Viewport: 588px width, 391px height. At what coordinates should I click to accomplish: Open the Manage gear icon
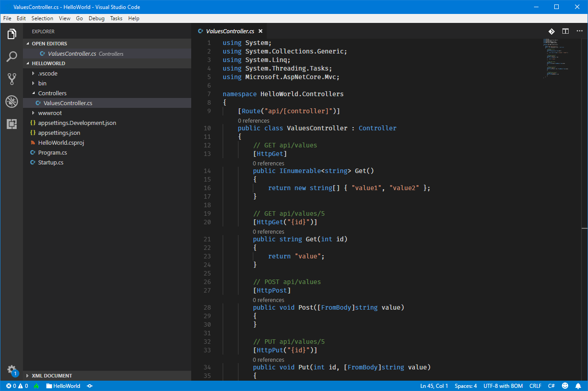tap(12, 370)
